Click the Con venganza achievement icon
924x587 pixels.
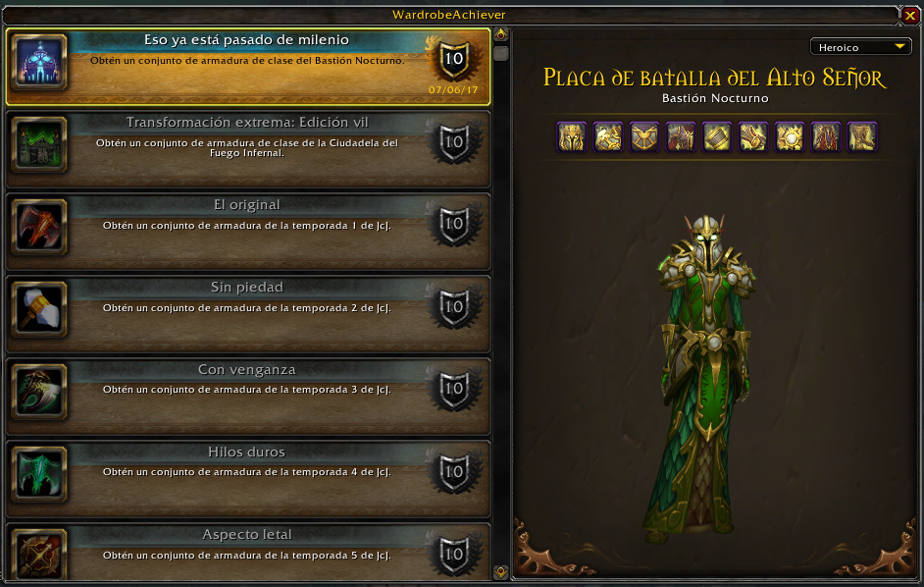(x=39, y=391)
